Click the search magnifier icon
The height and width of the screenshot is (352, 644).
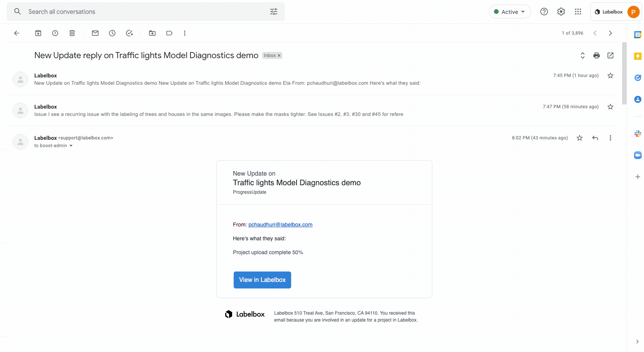click(x=17, y=12)
